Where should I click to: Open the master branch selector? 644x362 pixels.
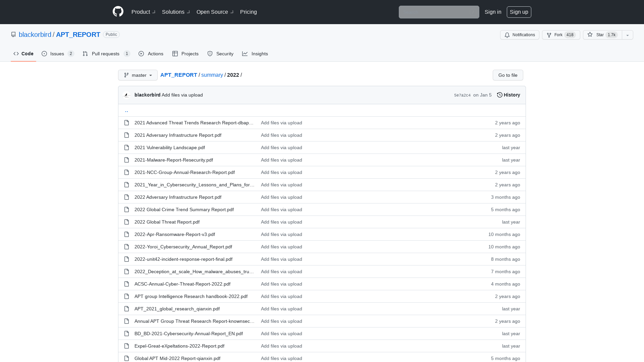point(138,75)
